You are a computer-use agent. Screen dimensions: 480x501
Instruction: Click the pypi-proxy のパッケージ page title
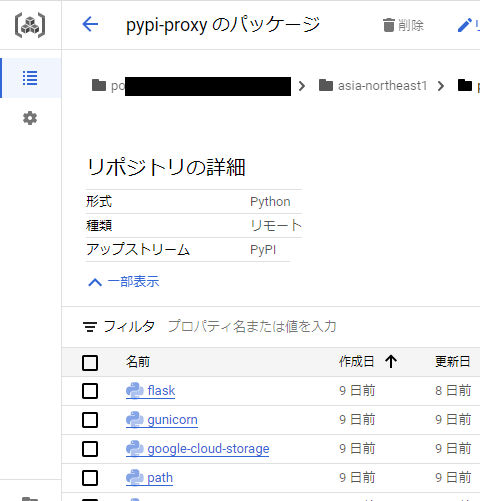[x=223, y=25]
